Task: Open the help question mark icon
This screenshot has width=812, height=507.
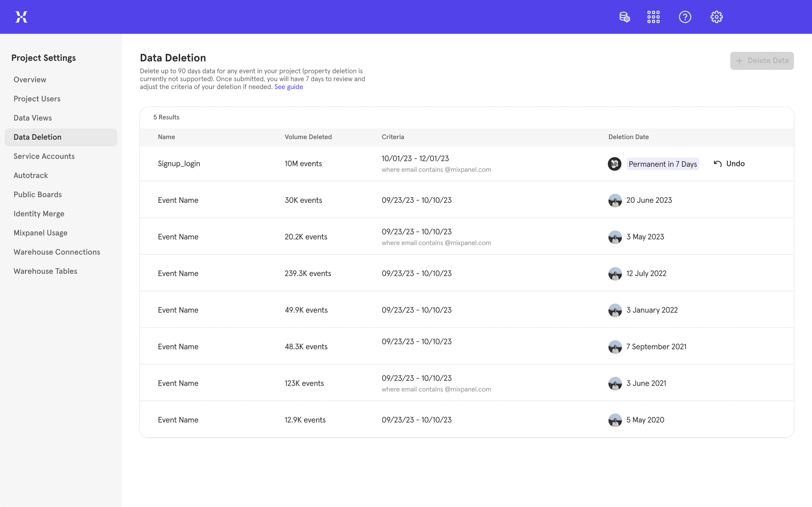Action: pyautogui.click(x=685, y=17)
